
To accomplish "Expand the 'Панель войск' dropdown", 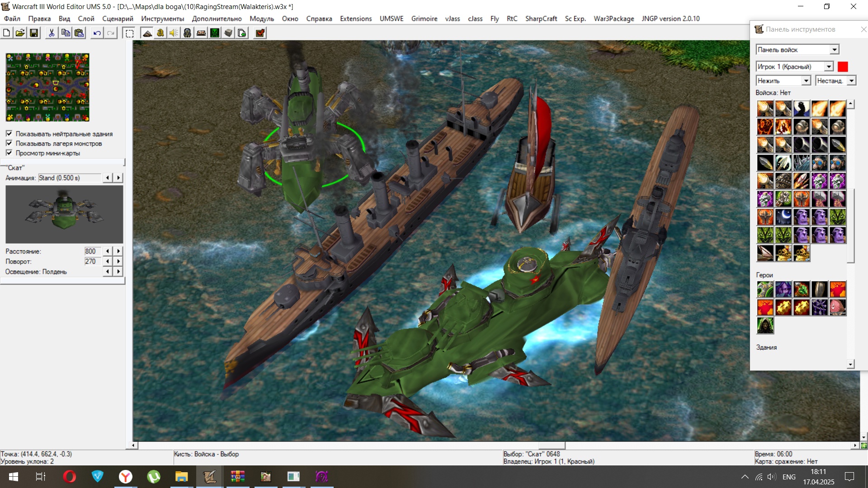I will 834,50.
